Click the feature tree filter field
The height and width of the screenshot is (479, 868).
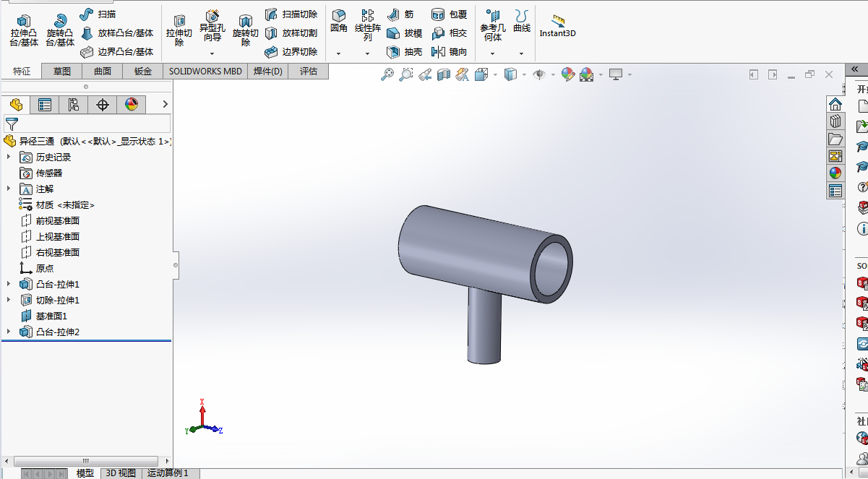pyautogui.click(x=87, y=124)
